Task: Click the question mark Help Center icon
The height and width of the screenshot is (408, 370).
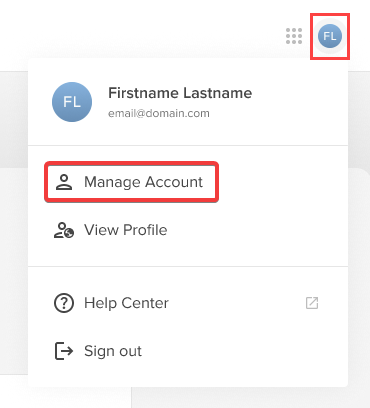Action: 64,303
